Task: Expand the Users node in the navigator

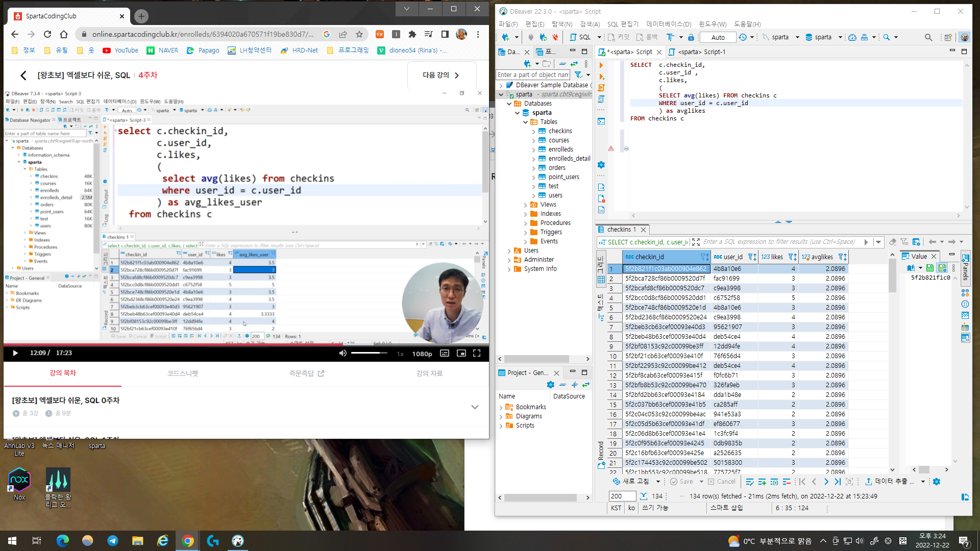Action: [x=509, y=251]
